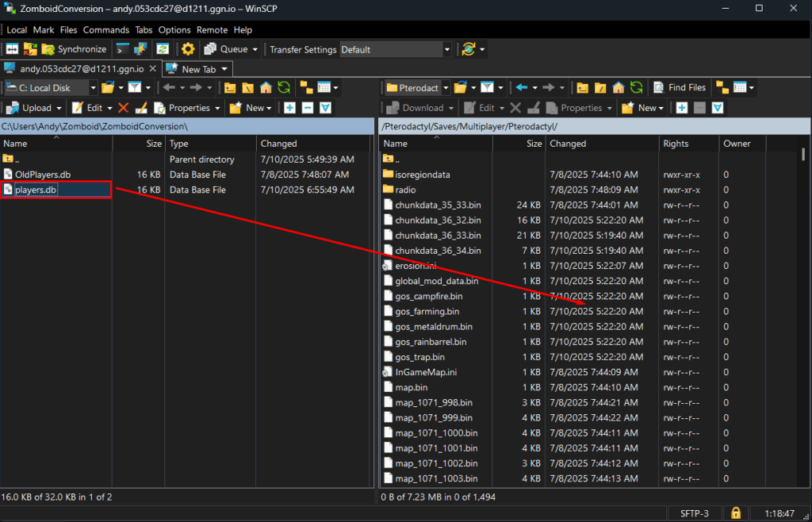Click the Open in PuTTY icon

(140, 49)
